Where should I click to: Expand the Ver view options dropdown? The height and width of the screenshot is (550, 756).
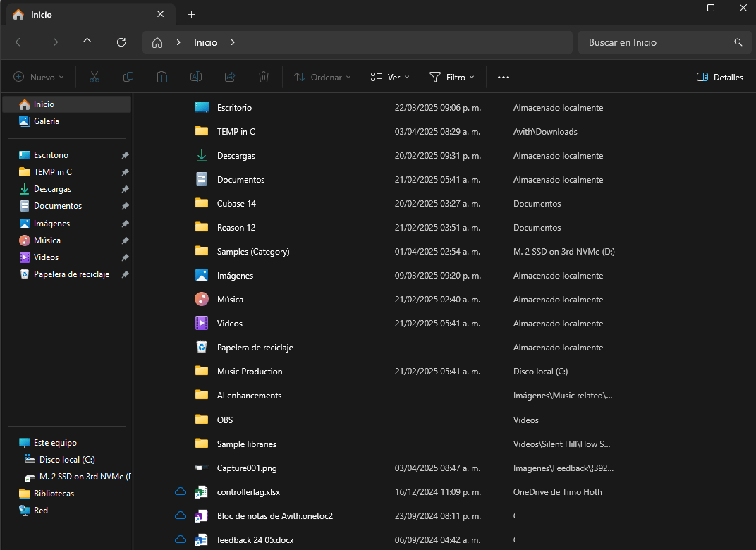[389, 77]
